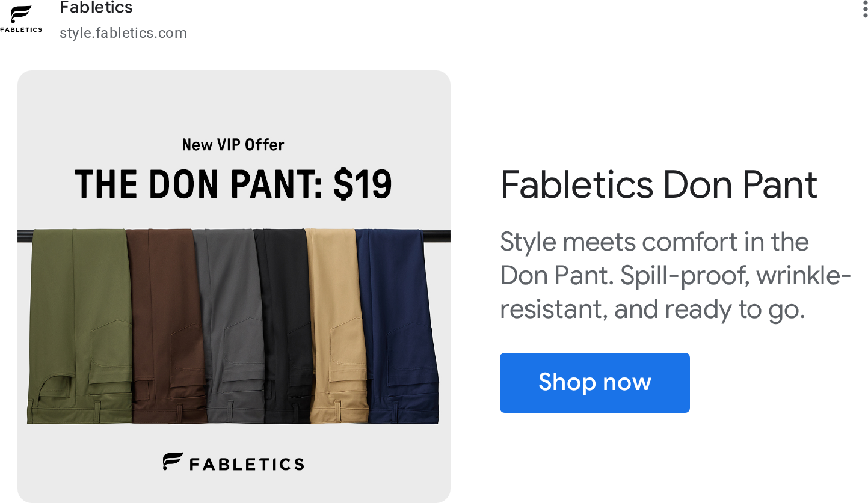Click the Fabletics Don Pant headline

point(659,184)
